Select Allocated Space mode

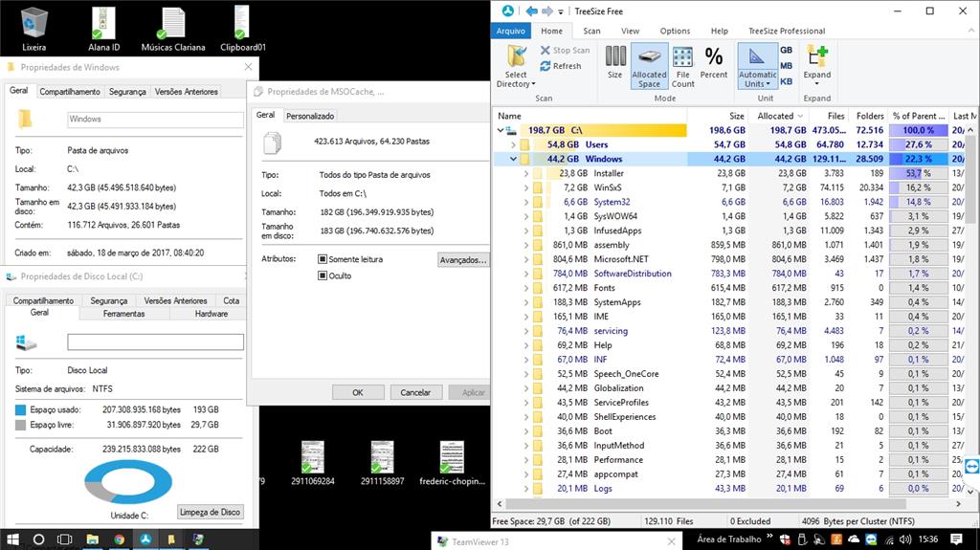click(x=649, y=66)
